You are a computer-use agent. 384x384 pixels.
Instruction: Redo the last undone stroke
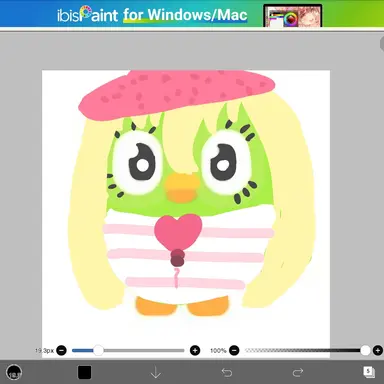point(298,372)
